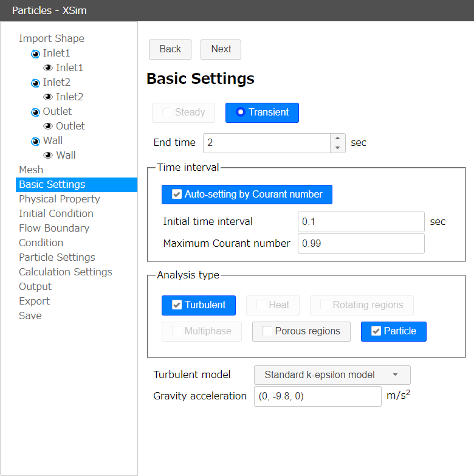Open Particle Settings step
This screenshot has height=476, width=474.
[57, 257]
